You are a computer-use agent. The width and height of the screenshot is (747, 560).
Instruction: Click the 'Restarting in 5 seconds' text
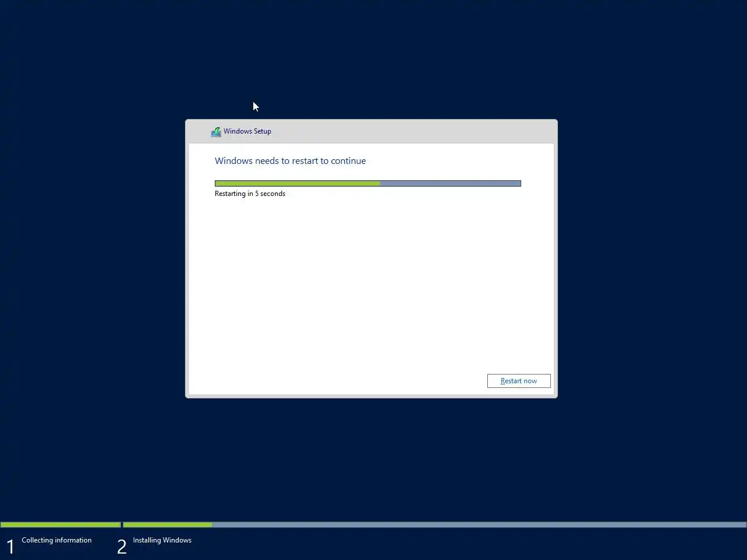[250, 194]
